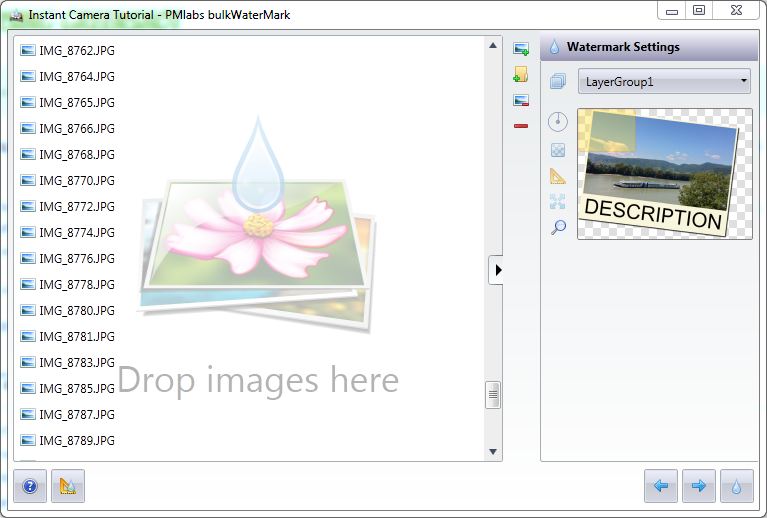The height and width of the screenshot is (518, 767).
Task: Click the layer group stack icon
Action: tap(558, 81)
